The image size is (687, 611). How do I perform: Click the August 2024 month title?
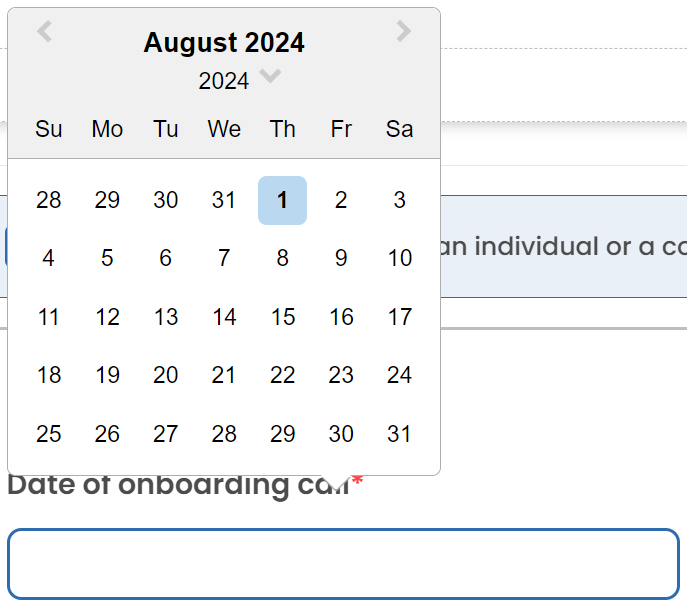224,43
